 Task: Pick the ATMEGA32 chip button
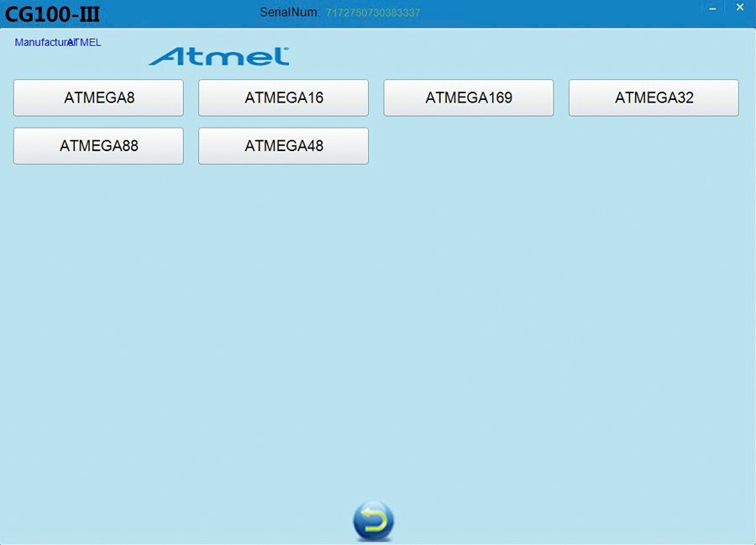[x=654, y=97]
